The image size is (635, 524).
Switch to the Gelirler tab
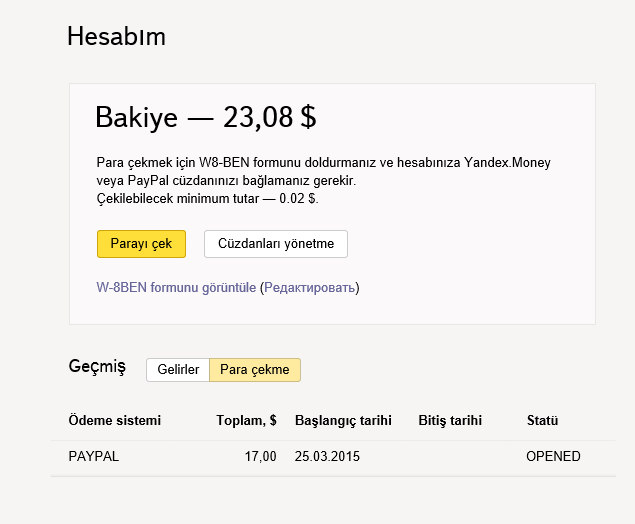click(x=178, y=369)
